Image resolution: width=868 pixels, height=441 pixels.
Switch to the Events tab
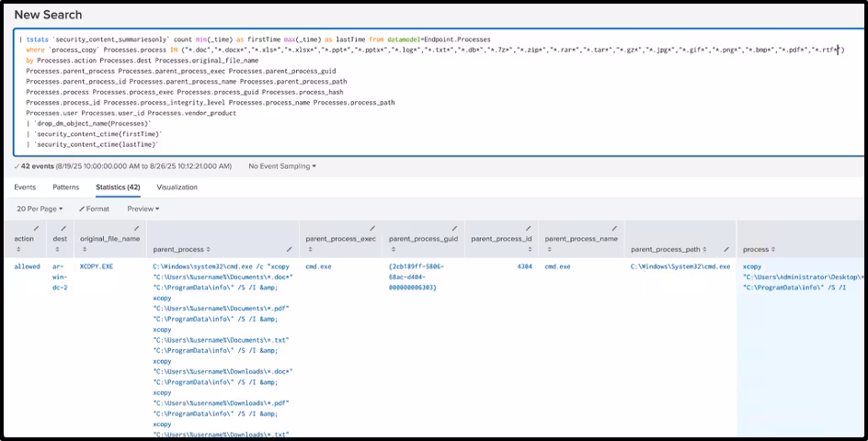[25, 187]
